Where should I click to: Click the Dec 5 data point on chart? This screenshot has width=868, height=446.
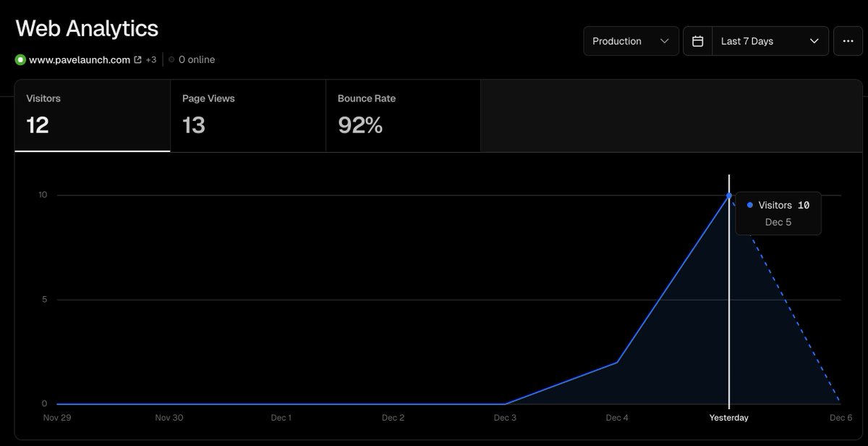pyautogui.click(x=728, y=195)
